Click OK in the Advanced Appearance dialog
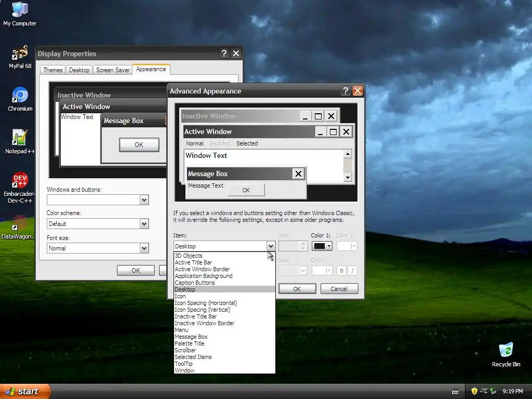Image resolution: width=532 pixels, height=399 pixels. 297,289
